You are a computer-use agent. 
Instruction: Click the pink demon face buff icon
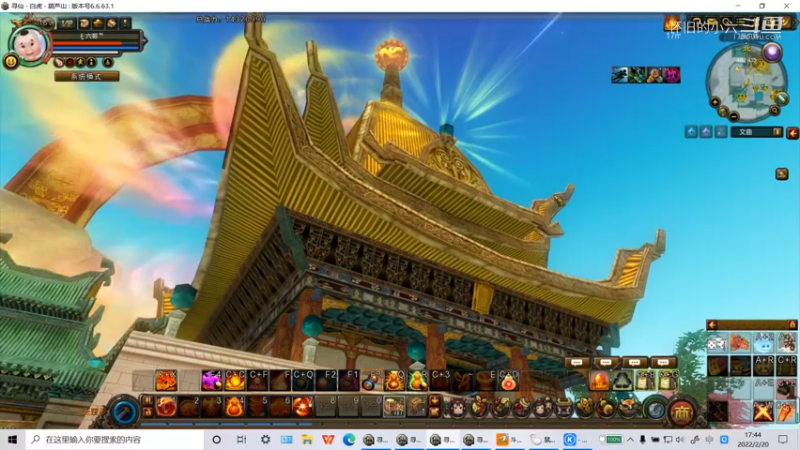pos(672,75)
